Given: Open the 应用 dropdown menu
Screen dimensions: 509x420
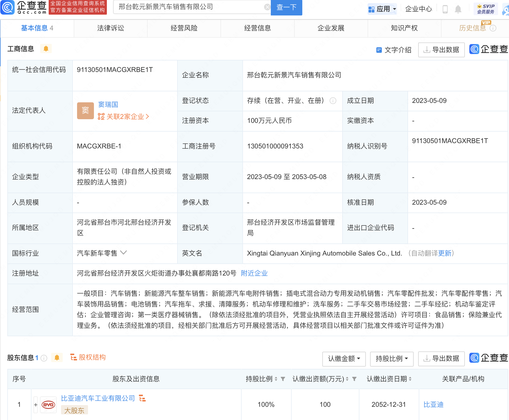Looking at the screenshot, I should tap(382, 9).
